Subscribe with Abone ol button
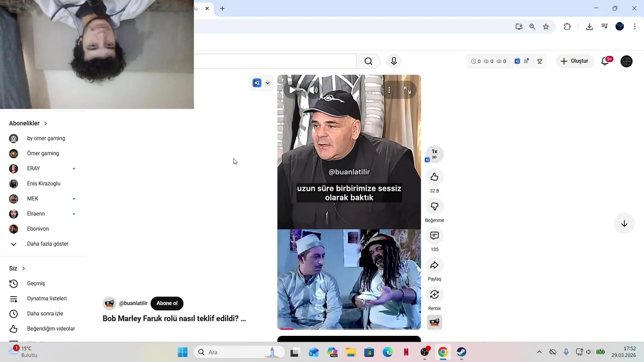Screen dimensions: 644x362 [167, 303]
